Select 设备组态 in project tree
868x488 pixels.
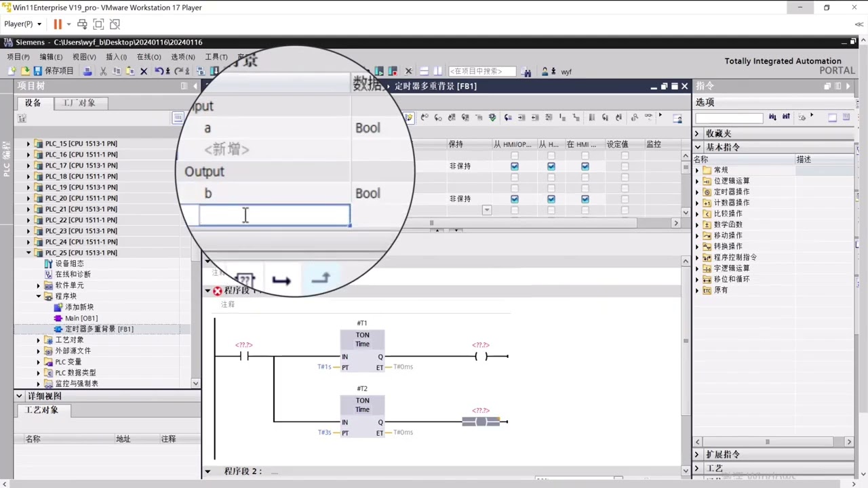click(69, 264)
